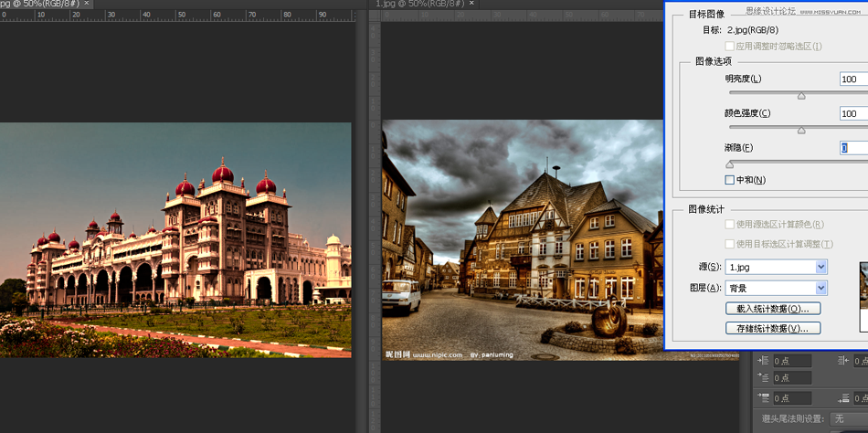The height and width of the screenshot is (433, 868).
Task: Click the 颜色强度 color intensity slider handle
Action: point(801,130)
